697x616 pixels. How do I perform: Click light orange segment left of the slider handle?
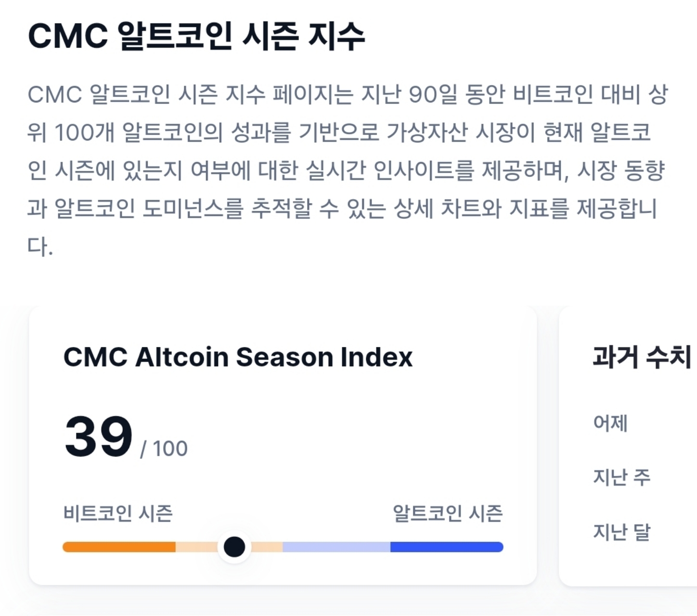(x=196, y=547)
